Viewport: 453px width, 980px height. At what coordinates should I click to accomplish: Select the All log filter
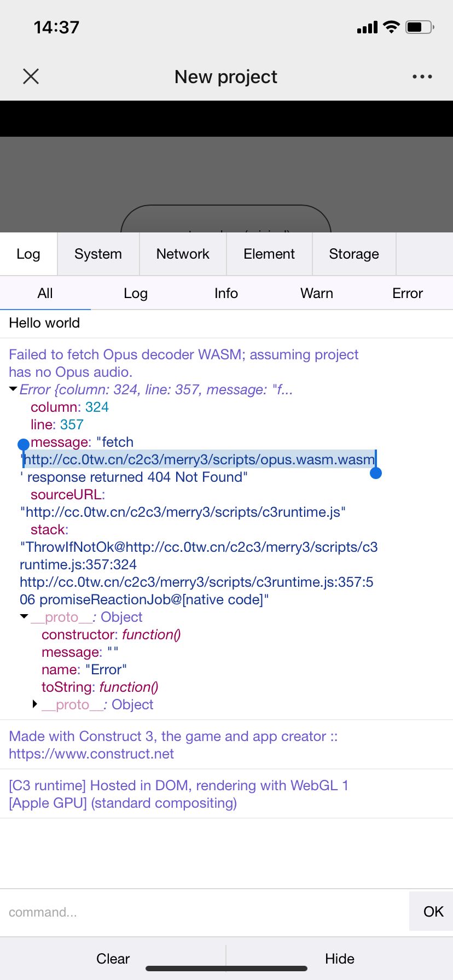click(45, 293)
